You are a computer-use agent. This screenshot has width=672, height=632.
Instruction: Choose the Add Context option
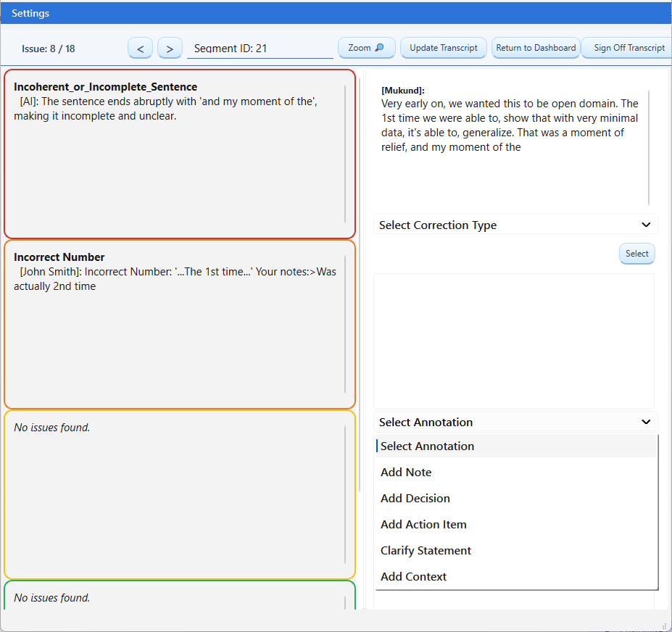point(516,577)
